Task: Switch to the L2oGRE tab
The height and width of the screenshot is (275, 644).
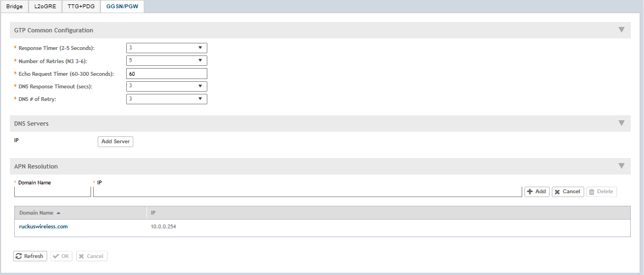Action: point(44,6)
